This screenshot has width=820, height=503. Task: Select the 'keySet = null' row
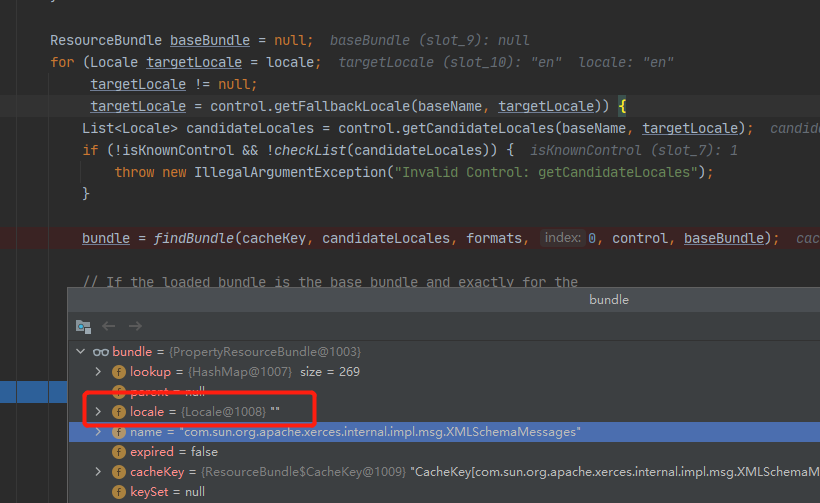pyautogui.click(x=445, y=492)
